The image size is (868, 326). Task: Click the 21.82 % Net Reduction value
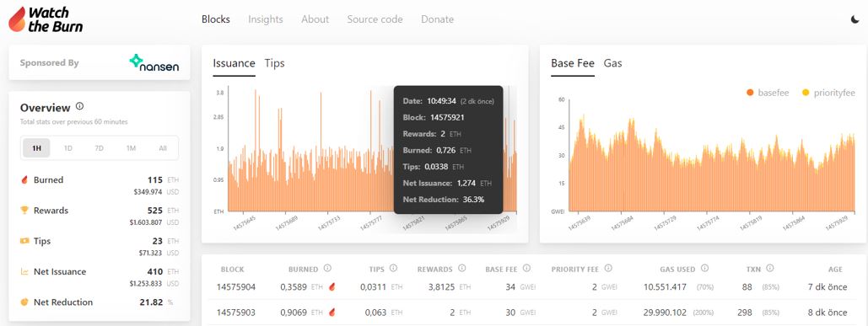pos(156,302)
